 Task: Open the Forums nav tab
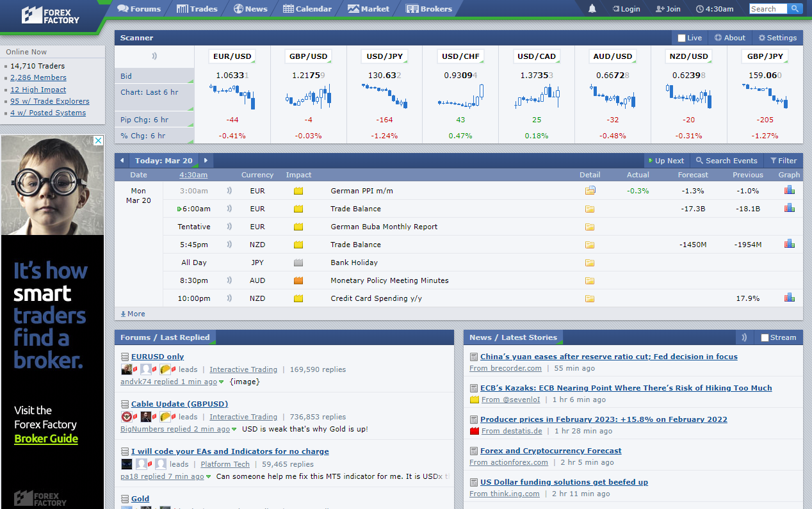point(139,9)
